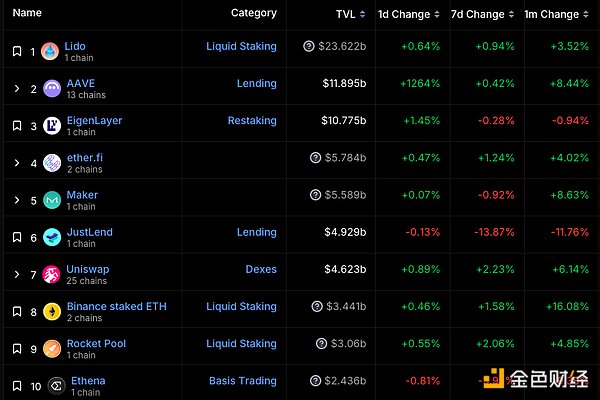Screen dimensions: 600x400
Task: Click the Maker protocol logo
Action: point(52,200)
